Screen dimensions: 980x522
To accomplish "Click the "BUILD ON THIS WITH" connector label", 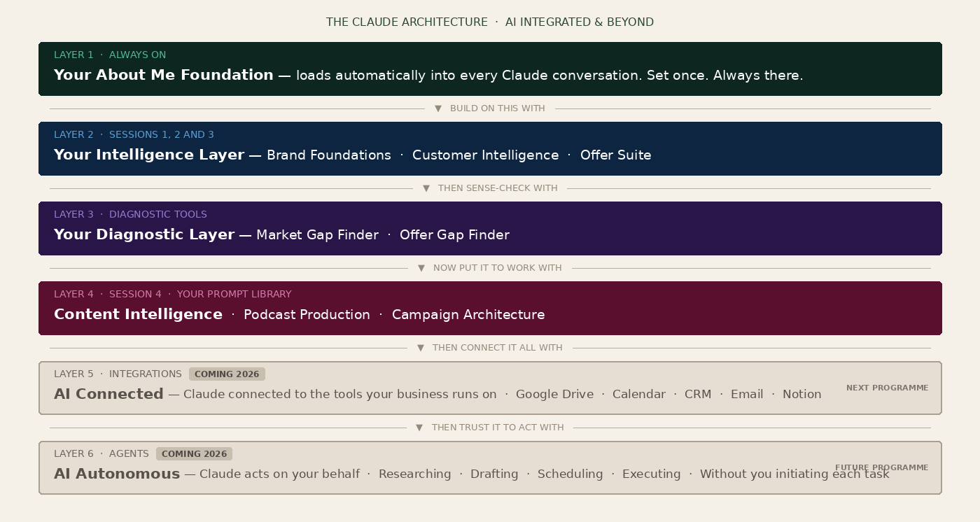I will 497,108.
